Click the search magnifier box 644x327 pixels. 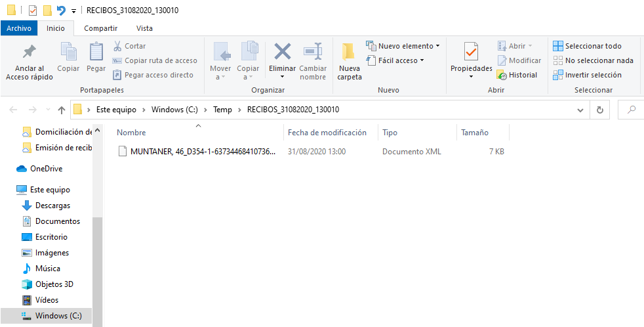click(x=632, y=110)
